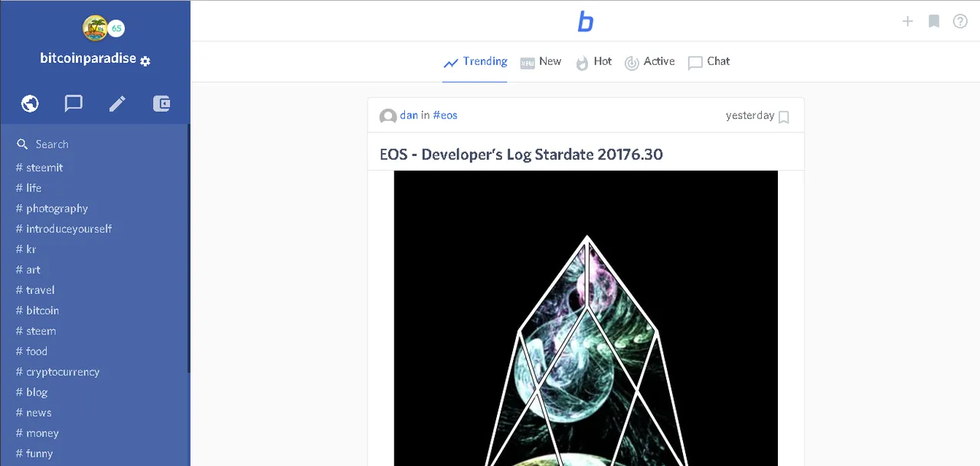The width and height of the screenshot is (980, 466).
Task: Click the plus icon in the top right
Action: point(907,21)
